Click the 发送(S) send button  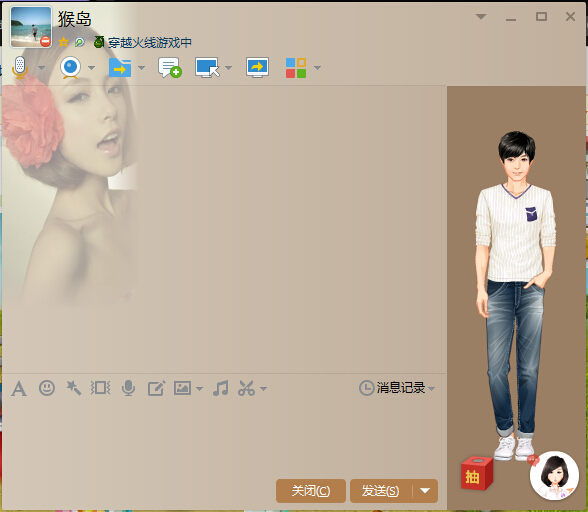coord(381,491)
